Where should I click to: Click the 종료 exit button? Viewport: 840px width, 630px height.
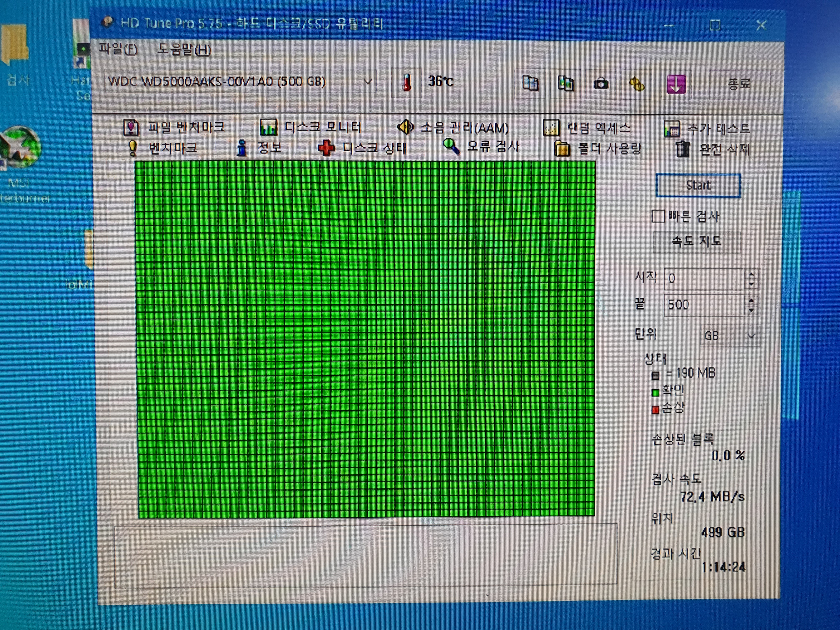(739, 84)
